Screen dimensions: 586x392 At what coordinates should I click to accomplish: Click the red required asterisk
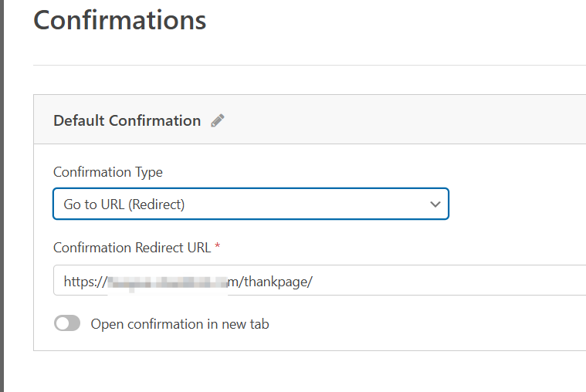coord(218,247)
